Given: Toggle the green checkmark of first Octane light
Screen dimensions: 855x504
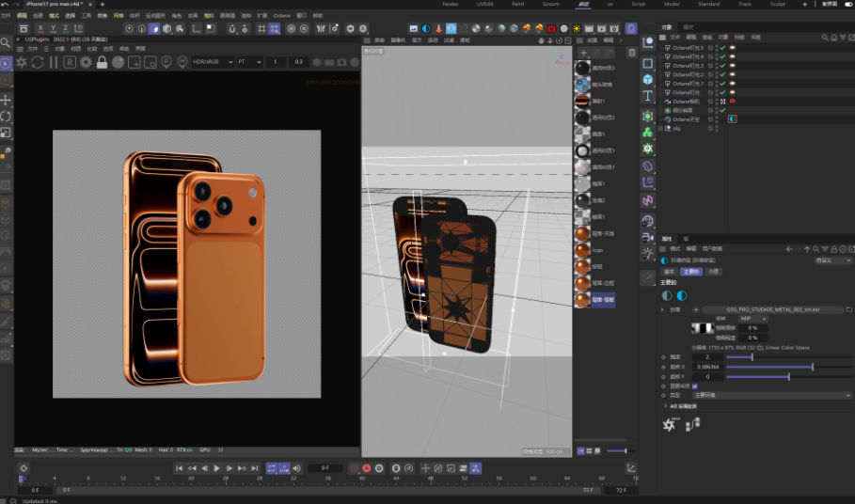Looking at the screenshot, I should click(x=722, y=47).
